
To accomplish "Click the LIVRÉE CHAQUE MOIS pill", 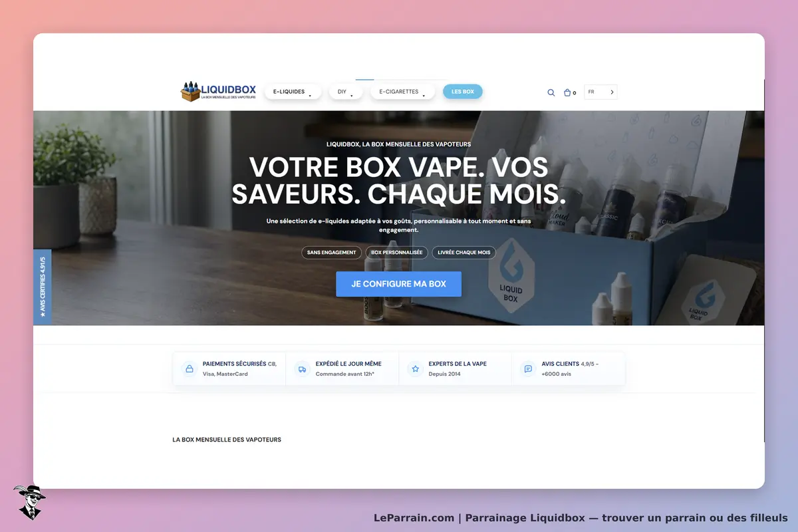I will pos(464,253).
